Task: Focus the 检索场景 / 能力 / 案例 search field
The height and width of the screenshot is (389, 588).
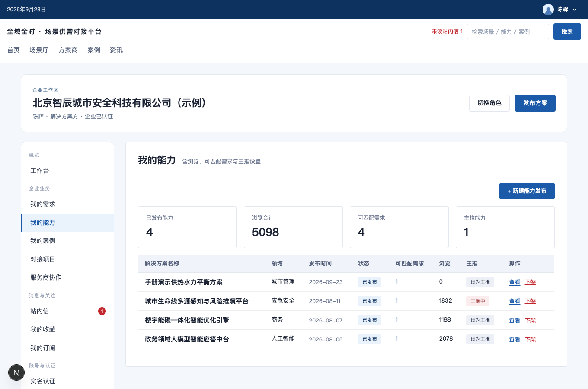Action: pos(508,32)
